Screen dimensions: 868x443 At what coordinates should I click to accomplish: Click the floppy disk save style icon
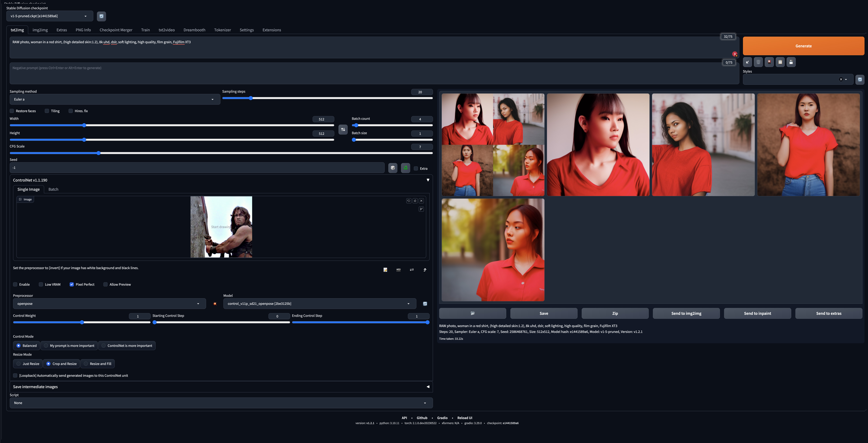(791, 62)
